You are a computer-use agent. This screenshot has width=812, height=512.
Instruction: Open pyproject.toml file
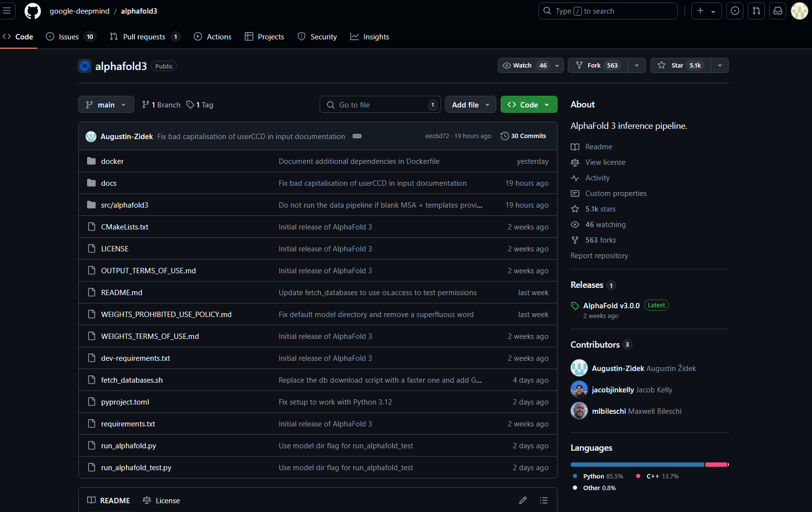125,402
